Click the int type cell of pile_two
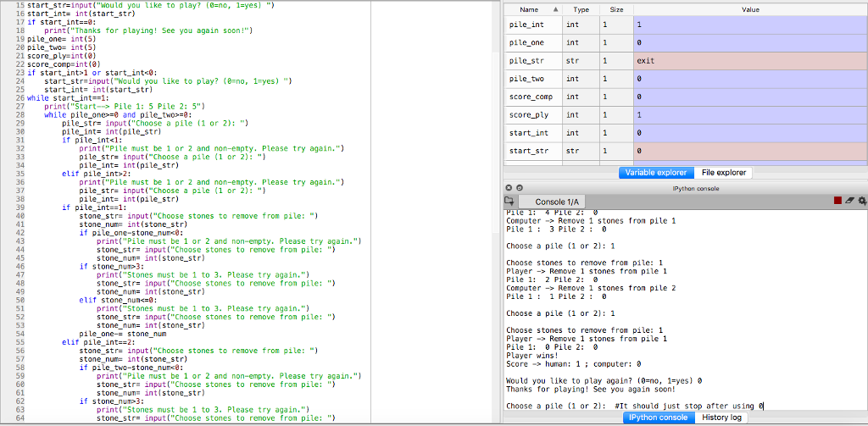Image resolution: width=868 pixels, height=426 pixels. pyautogui.click(x=581, y=79)
